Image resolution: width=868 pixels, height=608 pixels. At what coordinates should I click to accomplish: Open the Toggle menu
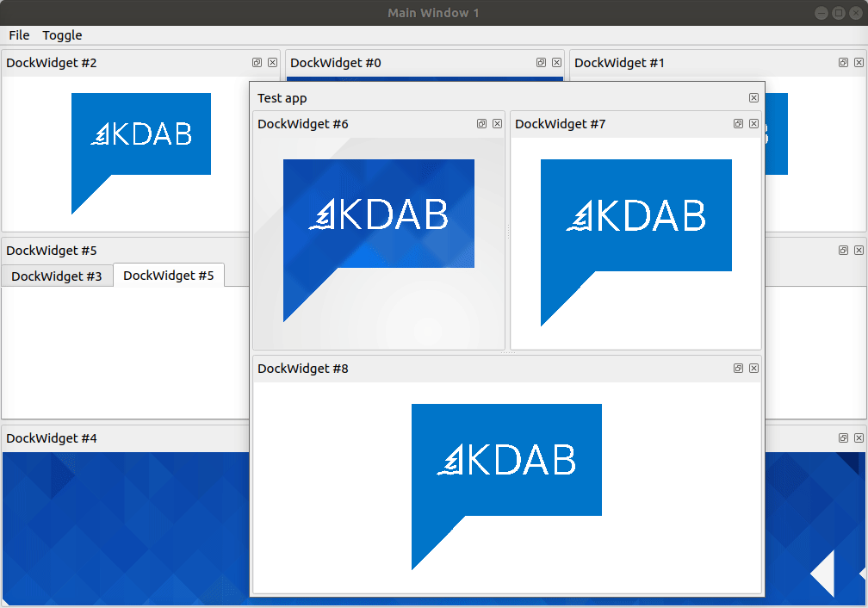[61, 35]
